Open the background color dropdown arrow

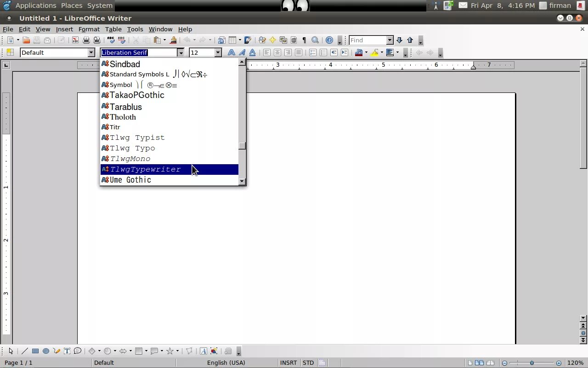pos(397,52)
